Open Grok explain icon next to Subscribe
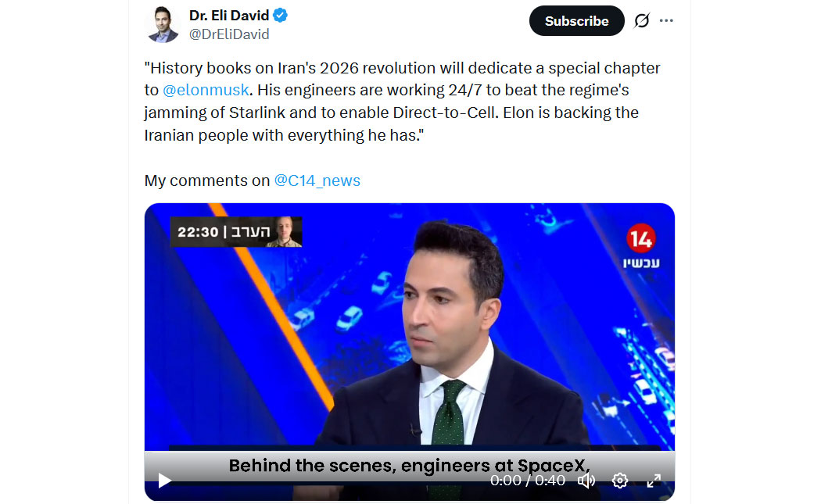Viewport: 821px width, 504px height. 641,21
